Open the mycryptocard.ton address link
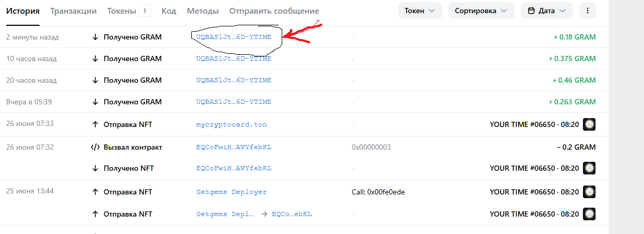The height and width of the screenshot is (234, 644). point(232,124)
